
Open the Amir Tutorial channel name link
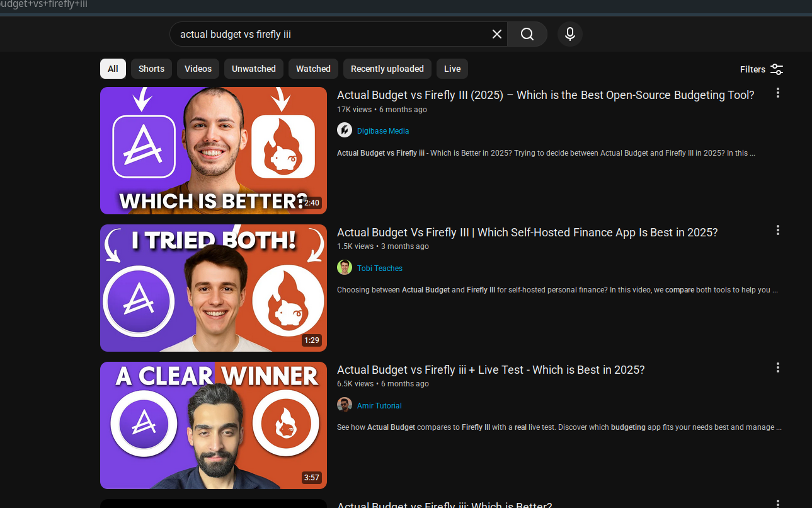coord(379,406)
